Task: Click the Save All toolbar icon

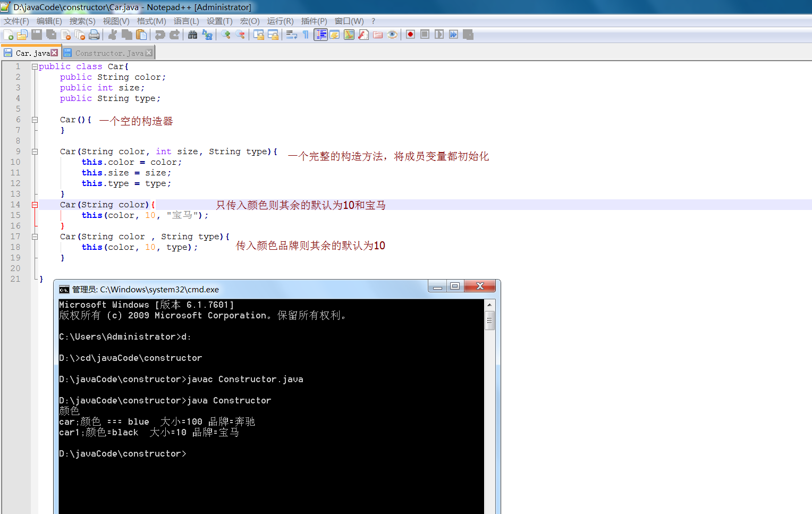Action: (51, 35)
